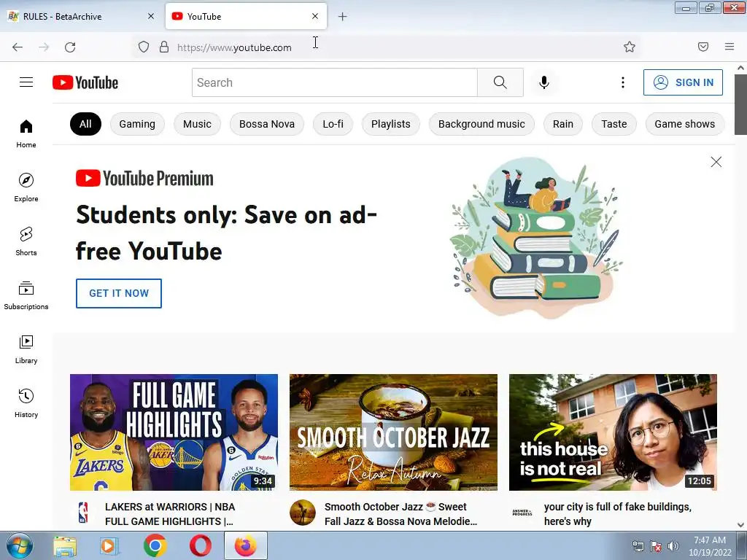
Task: Reload the page in Firefox
Action: point(70,47)
